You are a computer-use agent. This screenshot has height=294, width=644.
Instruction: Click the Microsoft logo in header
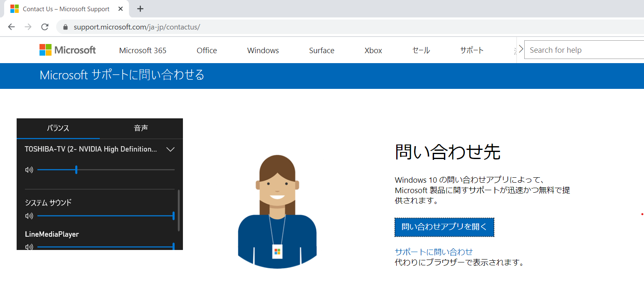pos(68,50)
